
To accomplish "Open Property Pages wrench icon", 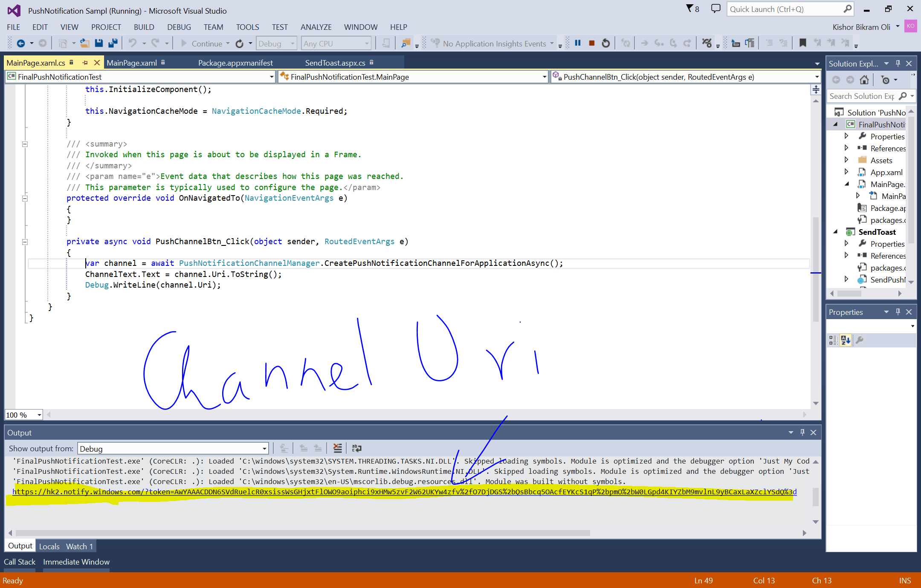I will pos(860,340).
